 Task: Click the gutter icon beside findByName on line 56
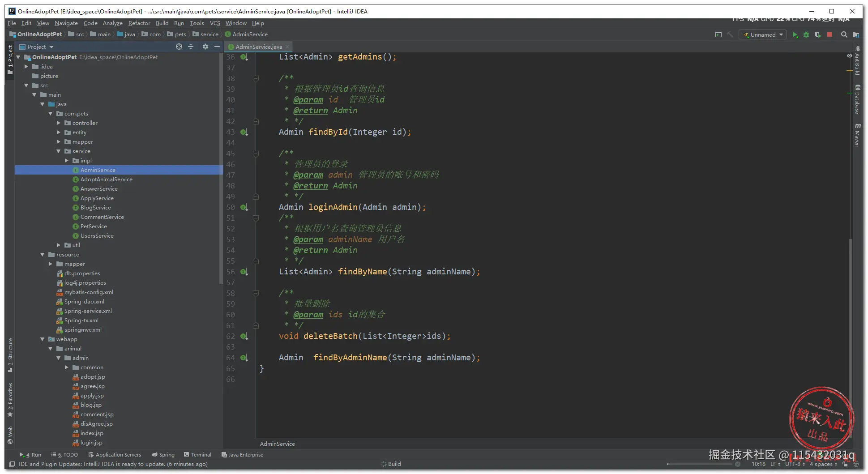pyautogui.click(x=244, y=272)
